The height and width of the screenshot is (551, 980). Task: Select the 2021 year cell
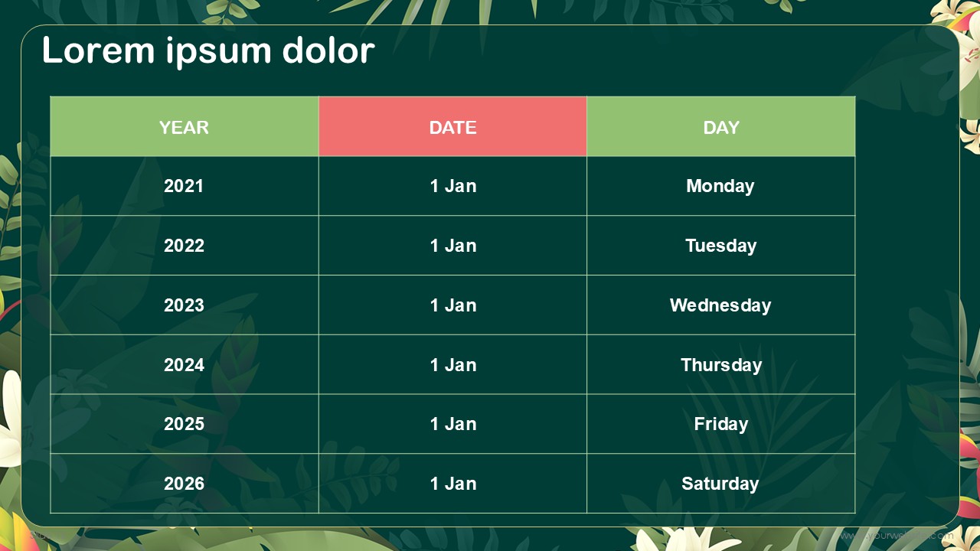185,186
